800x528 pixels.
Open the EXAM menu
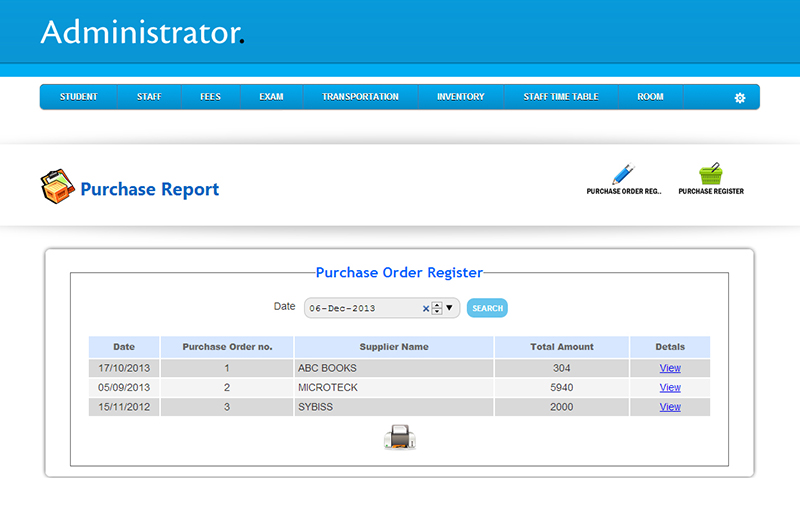pos(271,97)
